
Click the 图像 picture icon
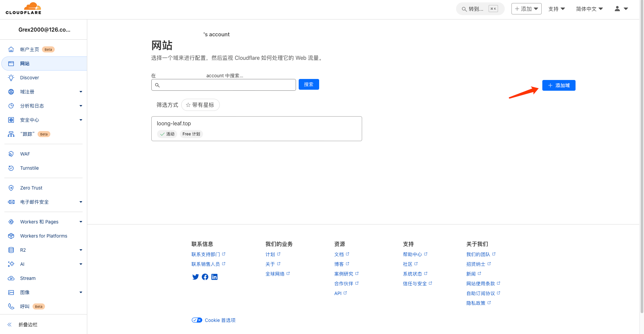tap(11, 292)
